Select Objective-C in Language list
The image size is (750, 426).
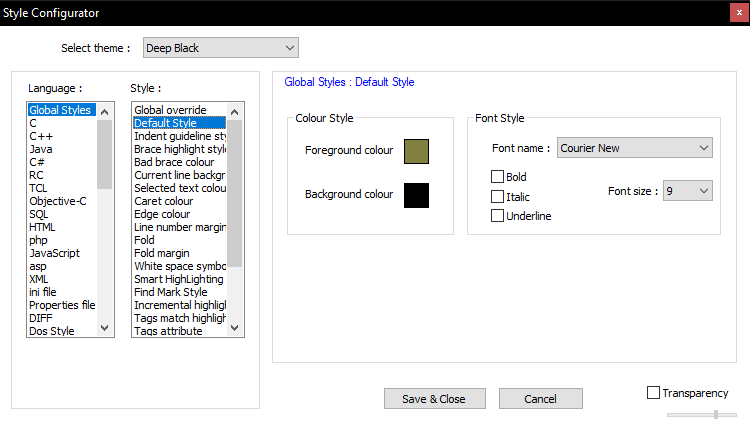(62, 201)
